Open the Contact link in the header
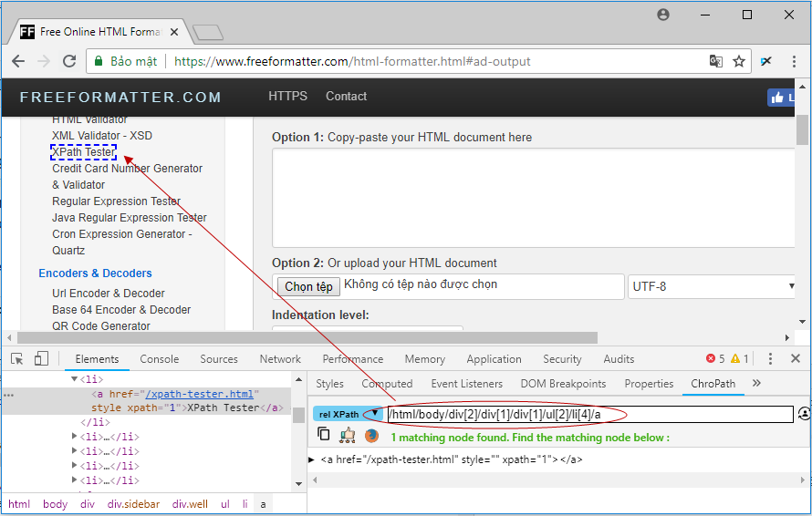 point(346,97)
